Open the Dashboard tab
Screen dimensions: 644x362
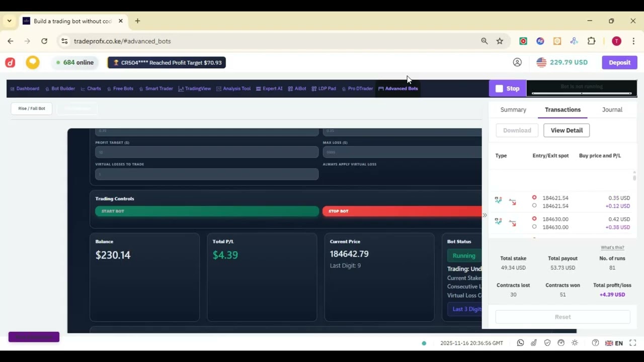pyautogui.click(x=25, y=88)
